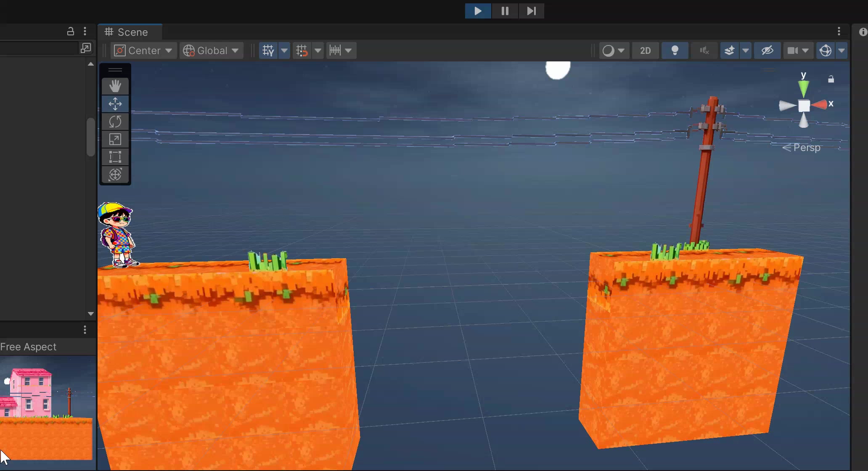Select the Move tool
868x471 pixels.
pyautogui.click(x=115, y=104)
